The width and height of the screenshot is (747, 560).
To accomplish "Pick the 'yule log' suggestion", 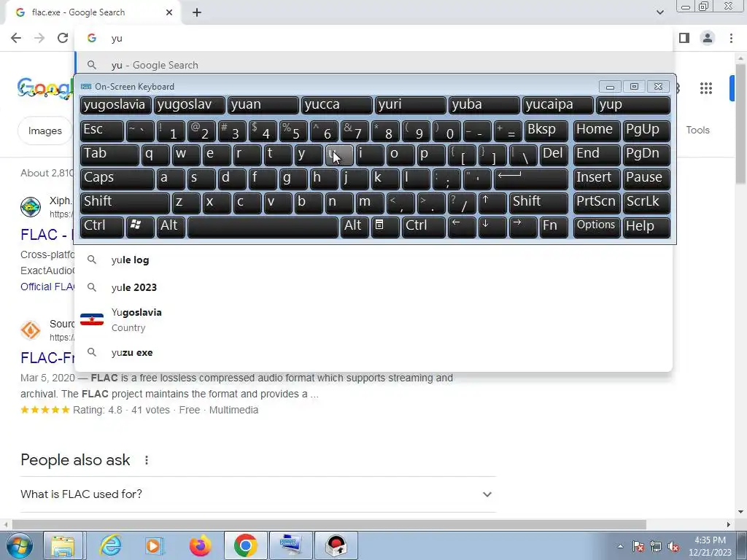I will 373,260.
